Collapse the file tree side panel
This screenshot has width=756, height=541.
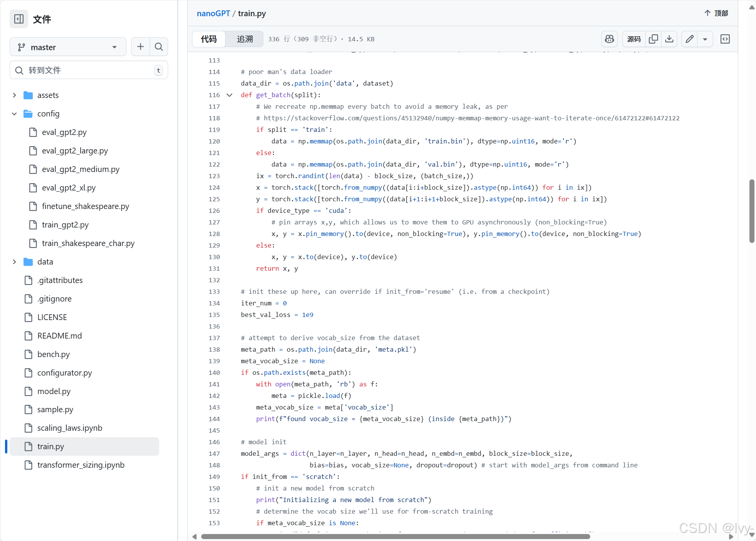19,19
